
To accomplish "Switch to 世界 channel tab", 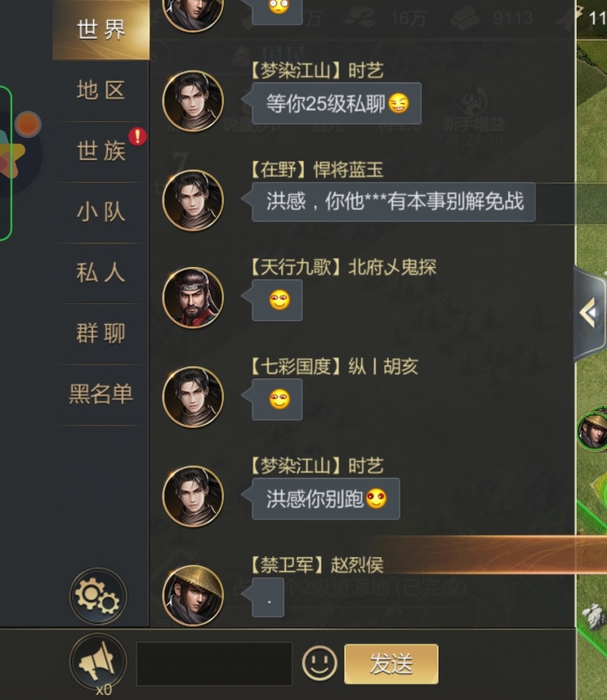I will [101, 30].
